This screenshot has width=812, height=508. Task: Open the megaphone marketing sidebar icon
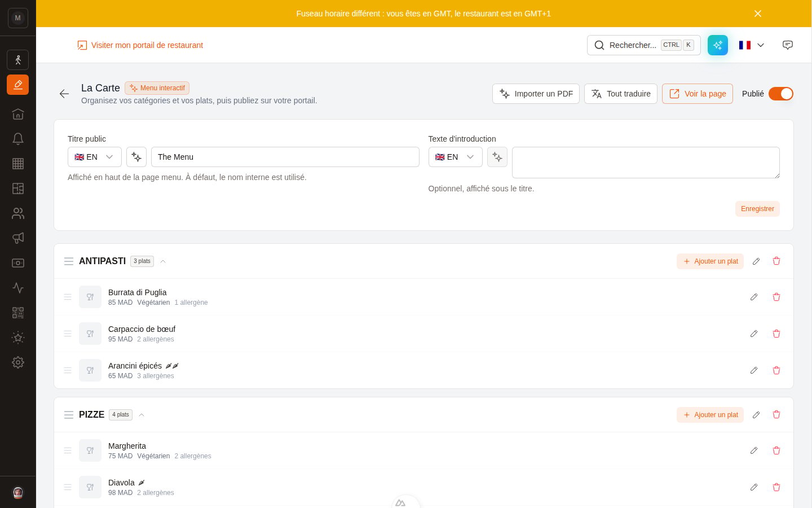coord(18,238)
